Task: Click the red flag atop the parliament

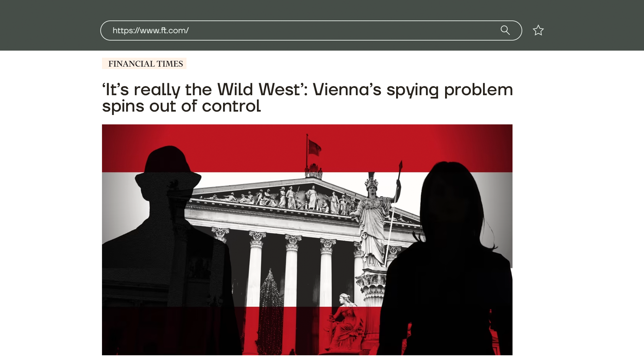Action: click(x=314, y=147)
